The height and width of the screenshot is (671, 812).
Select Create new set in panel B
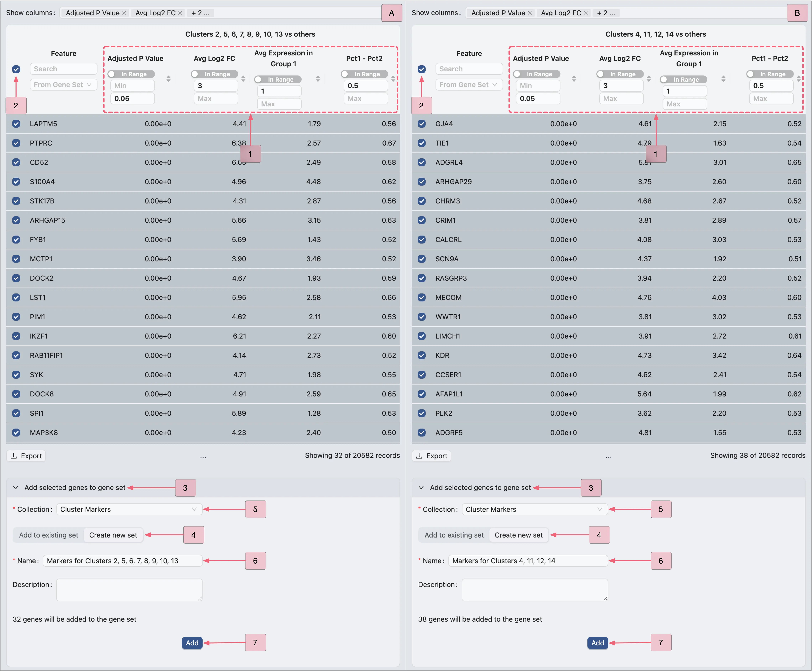[x=519, y=535]
